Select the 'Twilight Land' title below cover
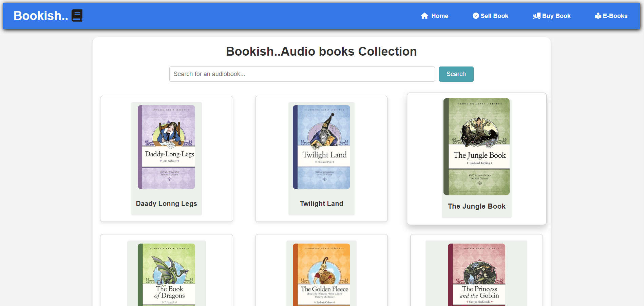Image resolution: width=644 pixels, height=306 pixels. (x=321, y=204)
